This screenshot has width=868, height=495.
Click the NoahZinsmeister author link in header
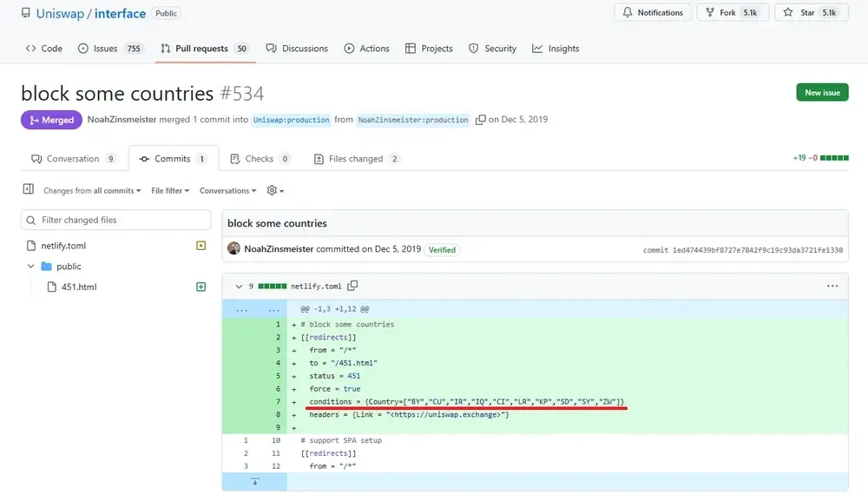click(x=122, y=120)
